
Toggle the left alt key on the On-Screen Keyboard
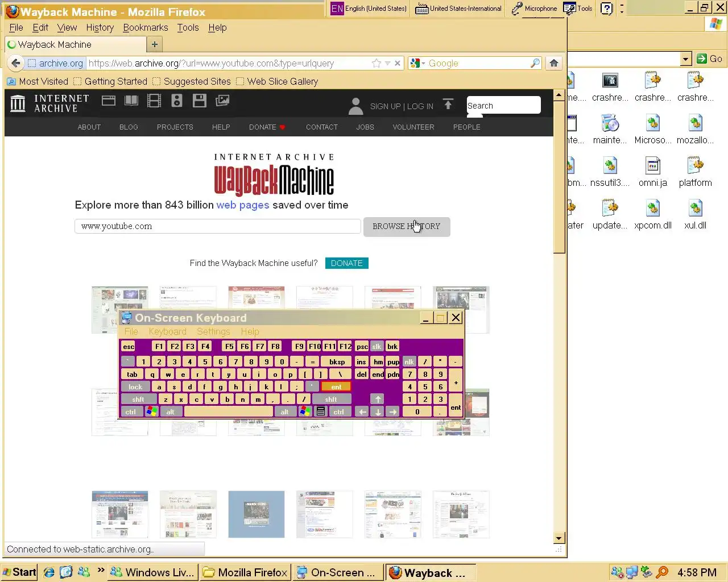[171, 412]
